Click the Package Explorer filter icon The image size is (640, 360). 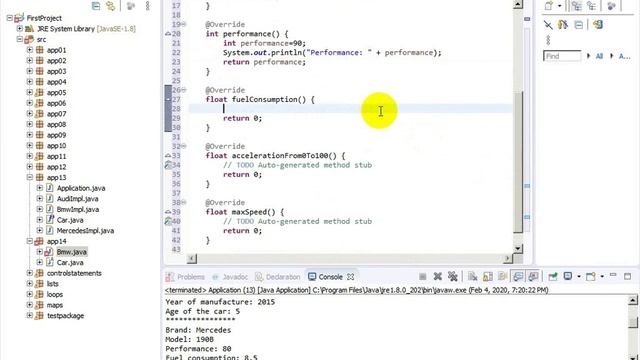(131, 6)
